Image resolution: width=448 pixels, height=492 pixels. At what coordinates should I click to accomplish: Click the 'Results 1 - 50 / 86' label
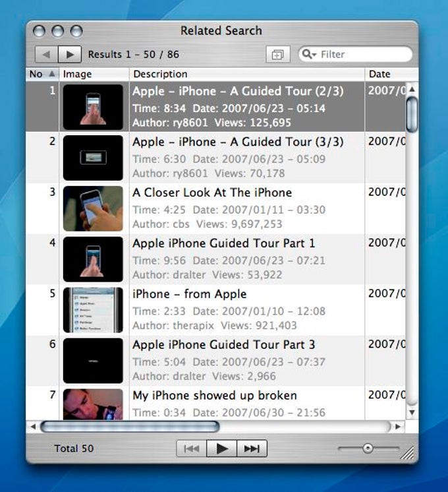pos(134,54)
